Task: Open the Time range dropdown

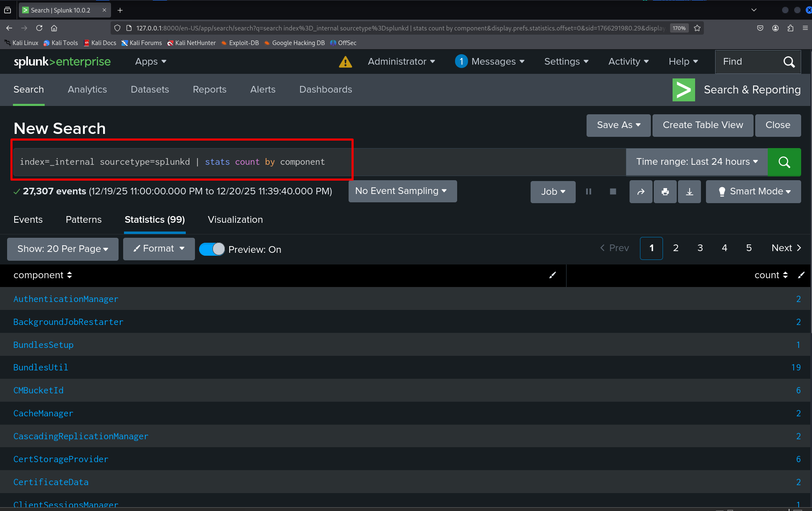Action: coord(696,162)
